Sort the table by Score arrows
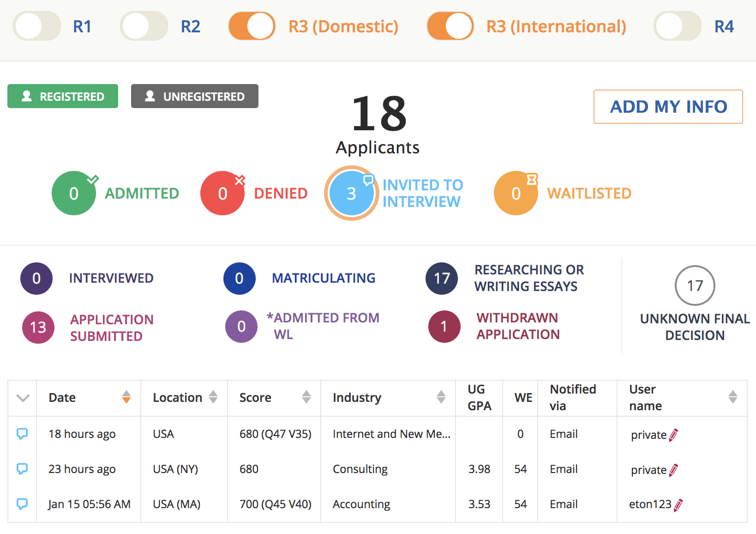The image size is (756, 534). coord(306,397)
